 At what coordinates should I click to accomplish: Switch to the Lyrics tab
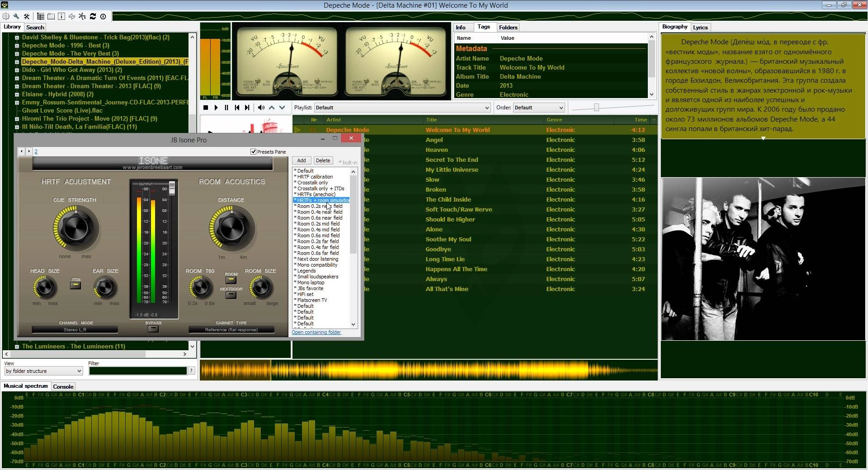[x=700, y=28]
